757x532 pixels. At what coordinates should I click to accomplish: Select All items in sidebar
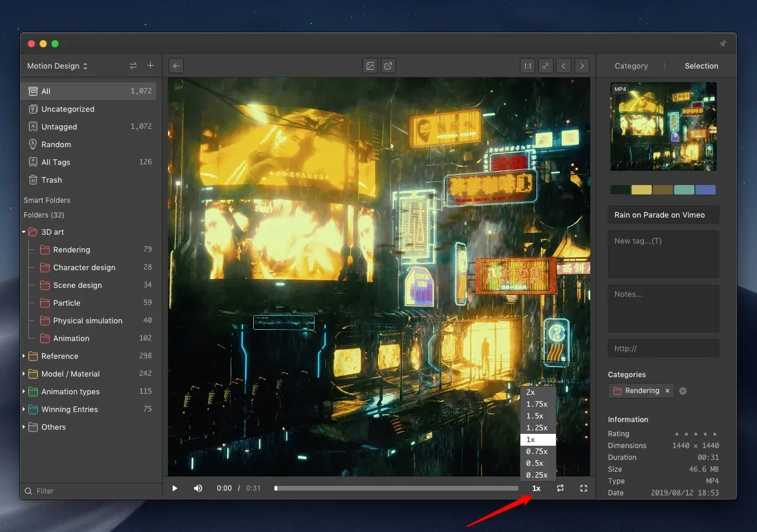89,91
